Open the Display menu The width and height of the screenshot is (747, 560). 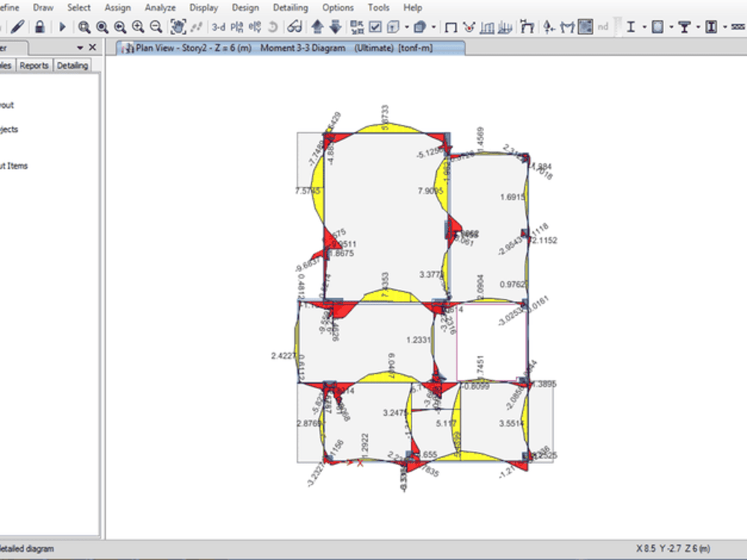203,7
